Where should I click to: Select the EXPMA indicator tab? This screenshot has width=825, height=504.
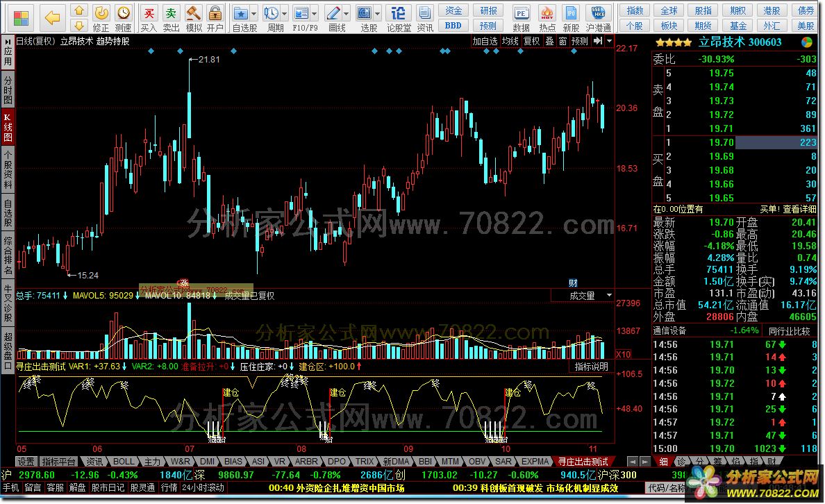[535, 462]
